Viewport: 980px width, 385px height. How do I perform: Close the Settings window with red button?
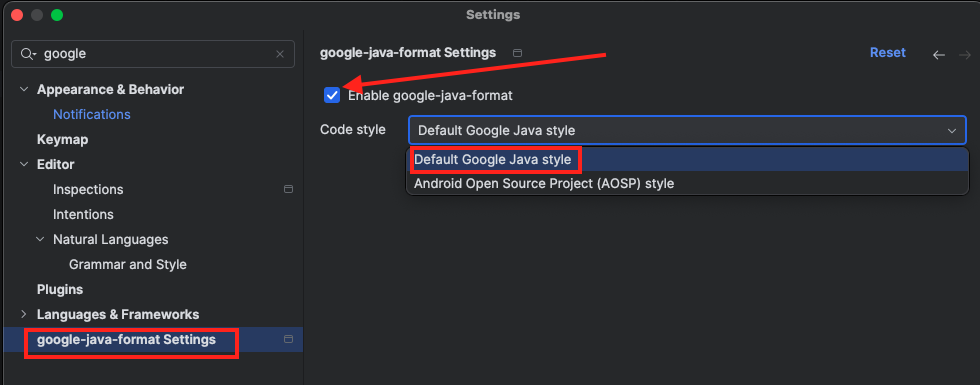point(17,15)
